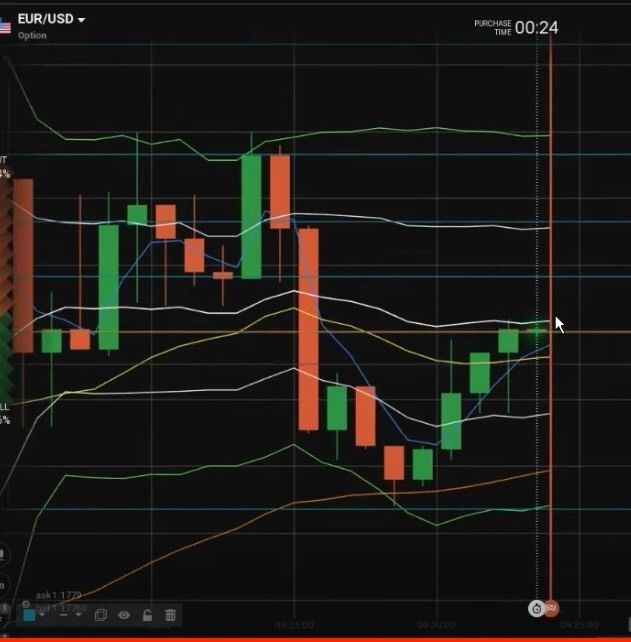The image size is (631, 642).
Task: Click the purchase time 00:24 countdown
Action: tap(536, 28)
